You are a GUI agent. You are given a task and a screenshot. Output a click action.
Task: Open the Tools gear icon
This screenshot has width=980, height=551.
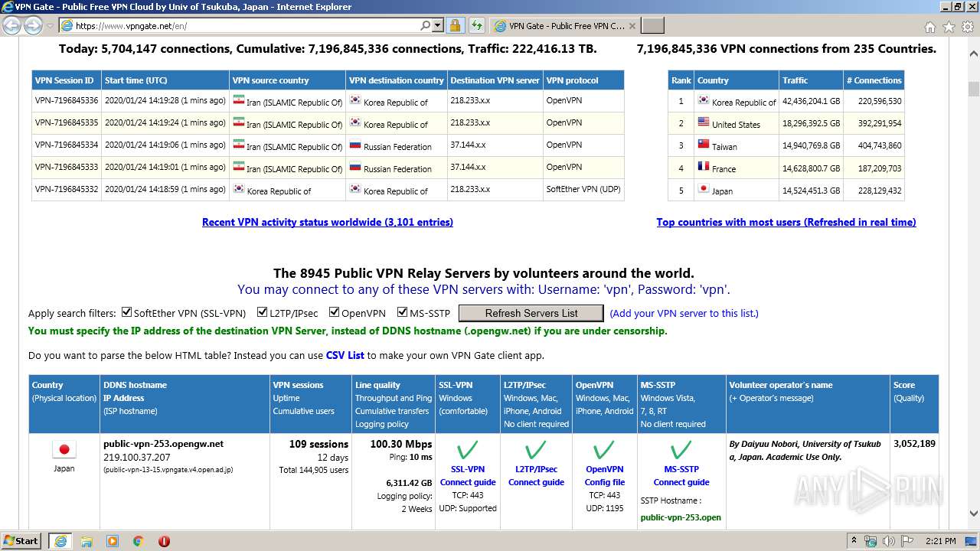[967, 26]
